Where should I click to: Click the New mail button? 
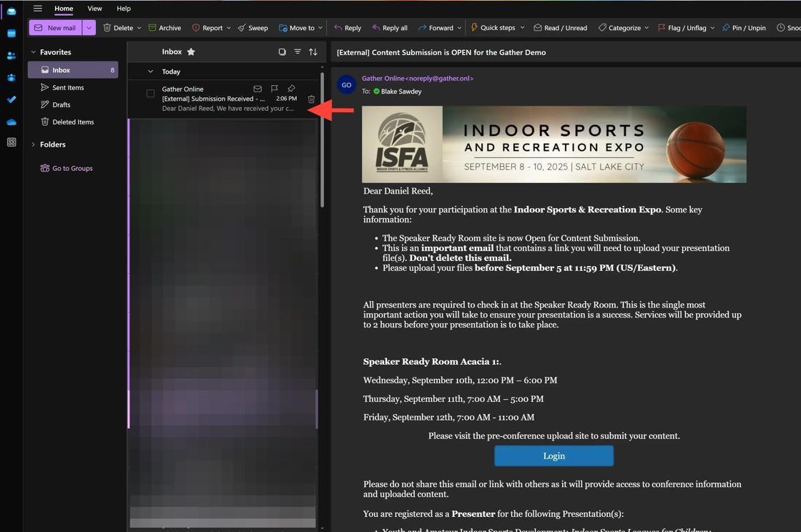pos(55,28)
